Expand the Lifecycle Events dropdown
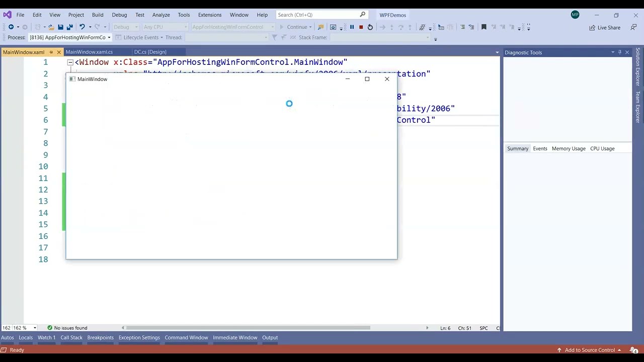Viewport: 644px width, 362px height. coord(162,37)
